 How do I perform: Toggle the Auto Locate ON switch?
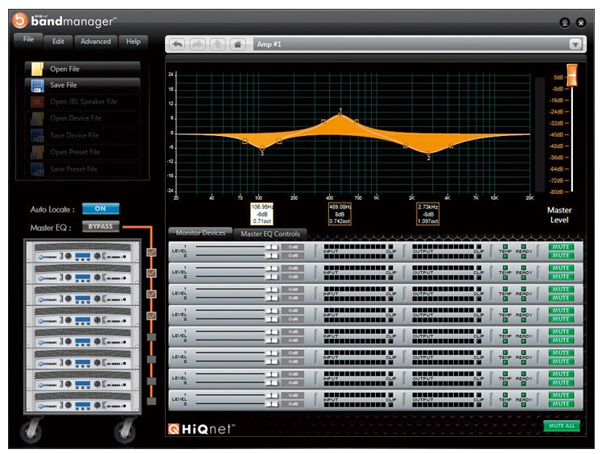tap(100, 209)
